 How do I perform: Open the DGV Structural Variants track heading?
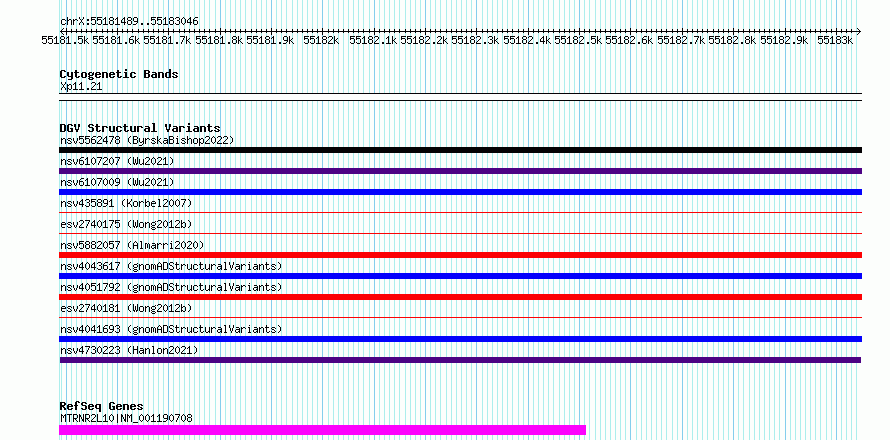[140, 128]
